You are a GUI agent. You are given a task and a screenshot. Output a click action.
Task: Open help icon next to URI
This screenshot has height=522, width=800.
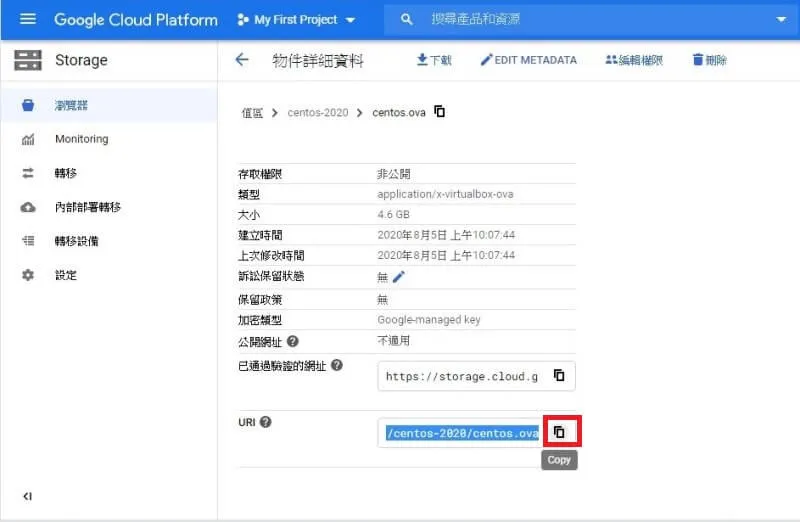coord(265,422)
